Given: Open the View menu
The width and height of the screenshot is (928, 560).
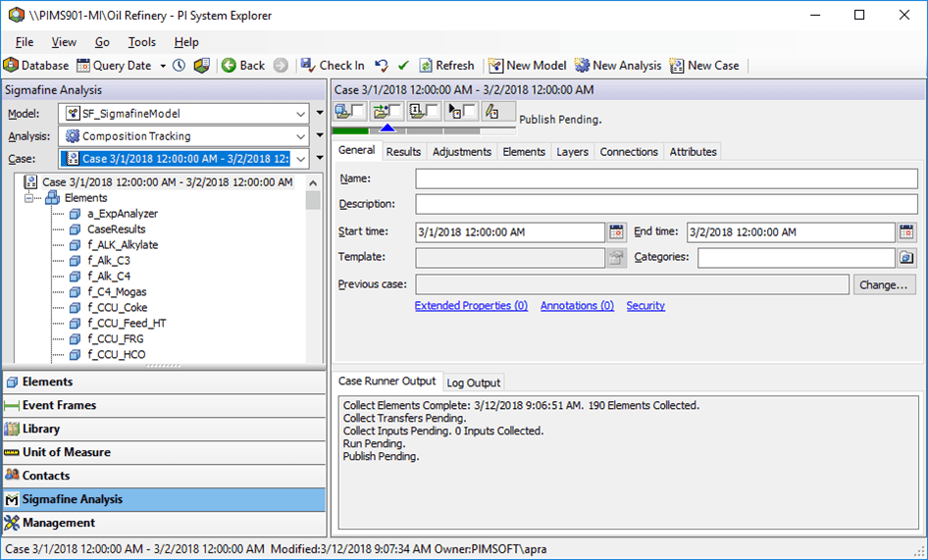Looking at the screenshot, I should click(64, 42).
